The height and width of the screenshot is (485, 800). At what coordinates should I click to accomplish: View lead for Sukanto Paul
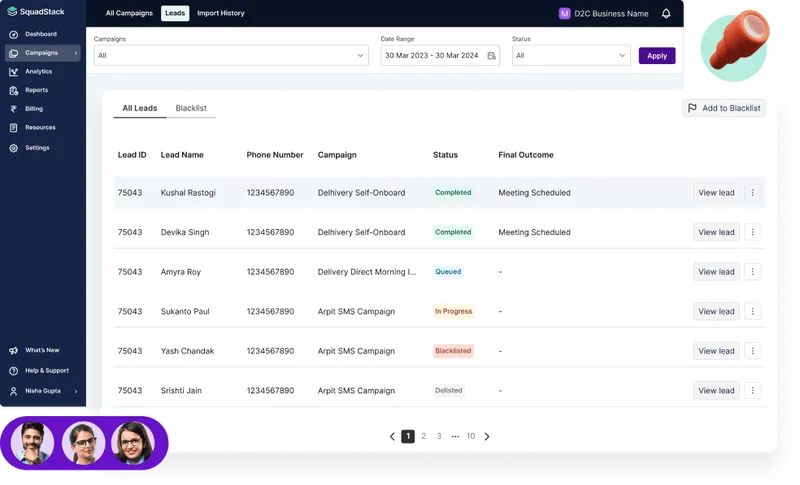(716, 311)
